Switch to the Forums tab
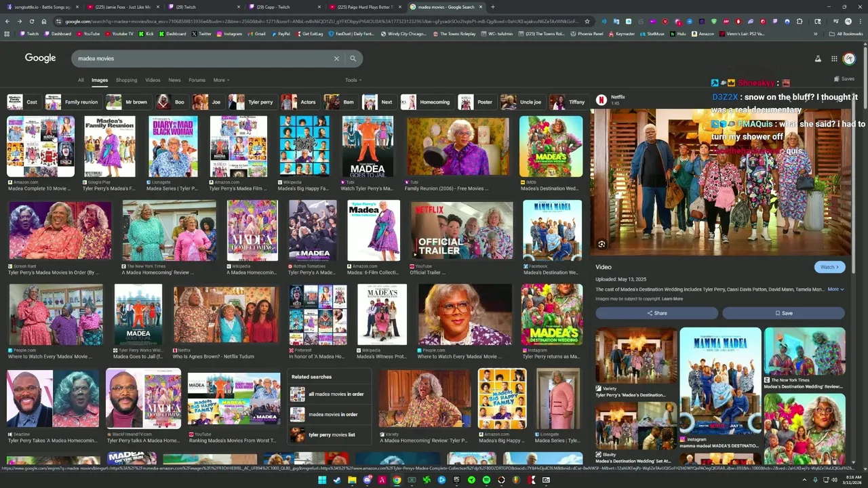This screenshot has height=488, width=868. (x=197, y=80)
